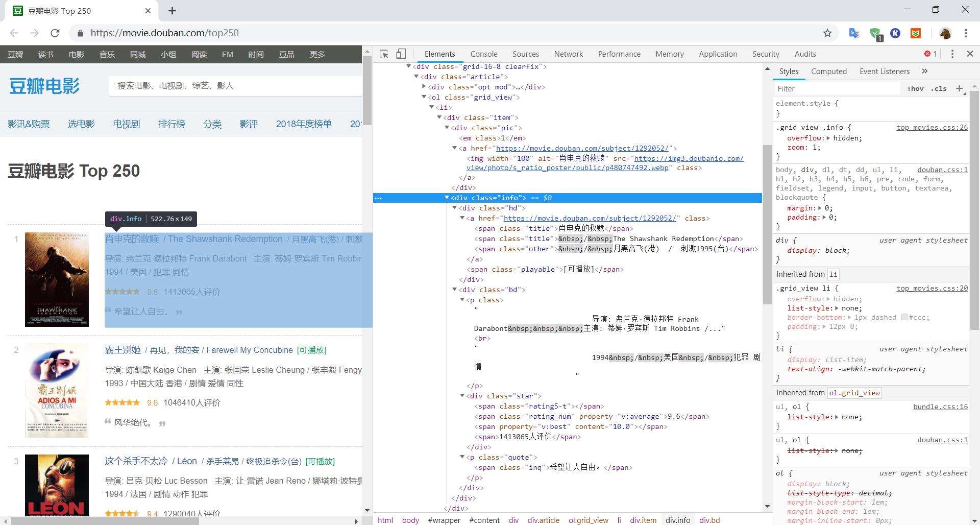Image resolution: width=980 pixels, height=525 pixels.
Task: Go forward in browser history
Action: point(34,33)
